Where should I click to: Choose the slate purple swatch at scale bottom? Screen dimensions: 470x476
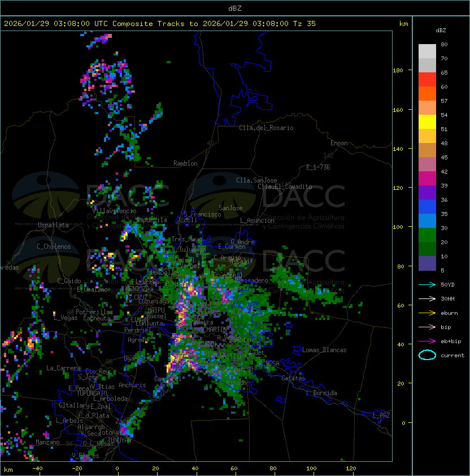(427, 263)
